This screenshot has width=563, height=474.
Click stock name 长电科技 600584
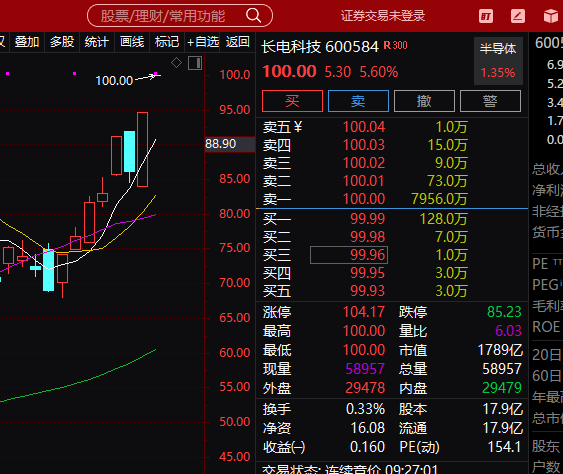pos(320,47)
